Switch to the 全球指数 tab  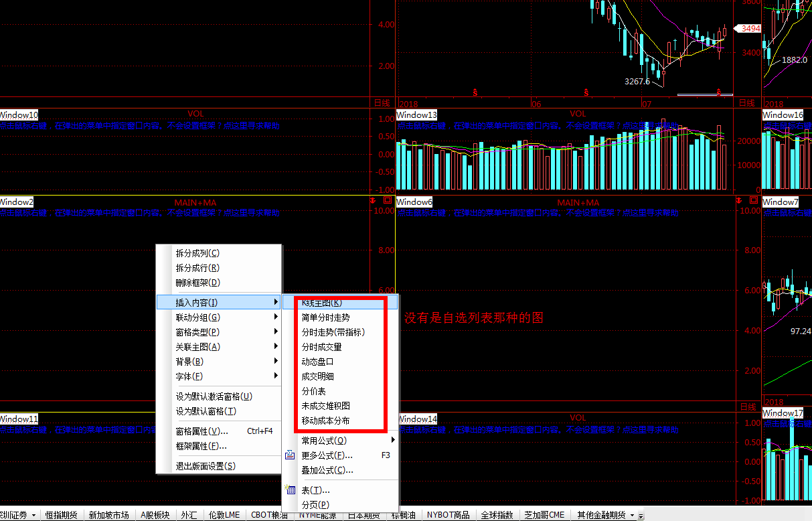[x=497, y=515]
